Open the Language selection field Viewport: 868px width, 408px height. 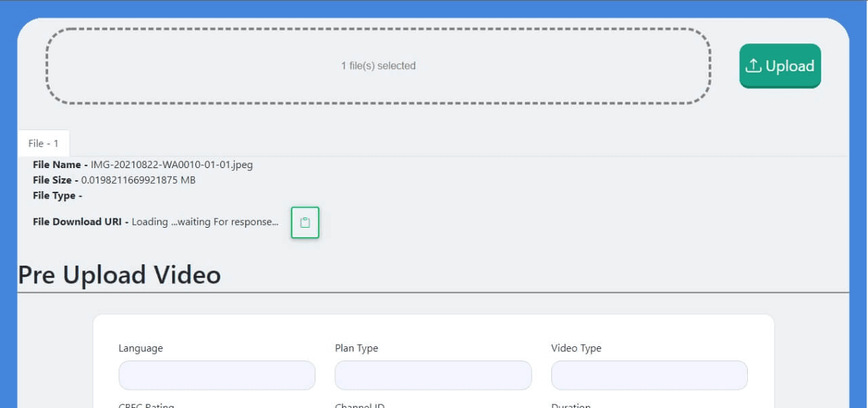[x=216, y=375]
